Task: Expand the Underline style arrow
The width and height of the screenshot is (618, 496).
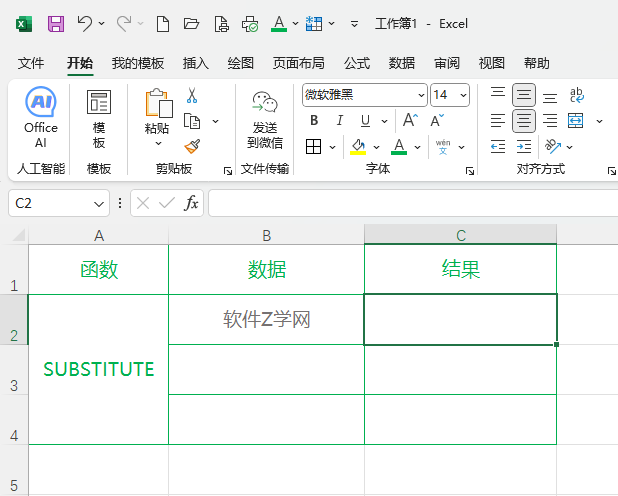Action: click(x=384, y=121)
